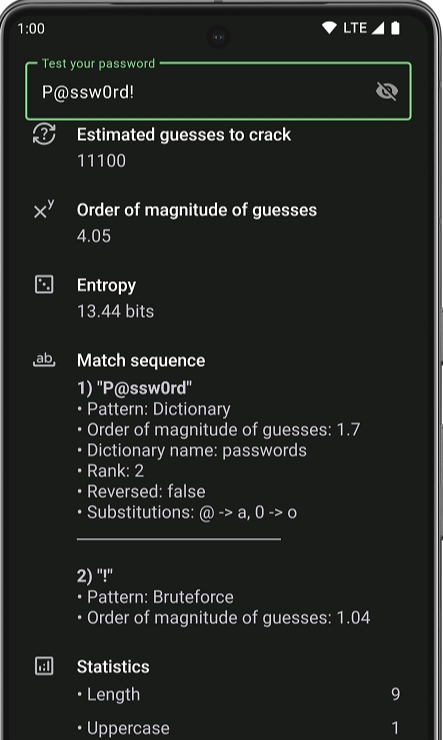Tap the 13.44 bits entropy value
Screen dimensions: 443x740
click(x=116, y=311)
